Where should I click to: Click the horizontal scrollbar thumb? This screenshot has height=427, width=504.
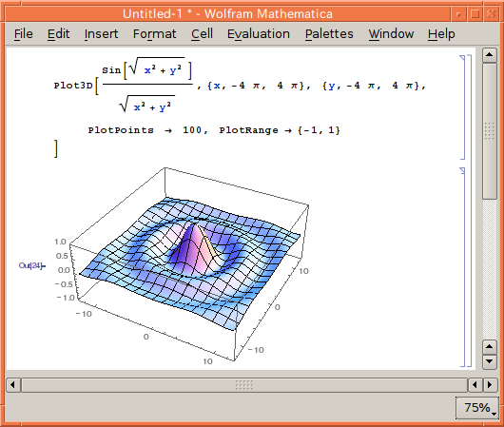(x=244, y=384)
